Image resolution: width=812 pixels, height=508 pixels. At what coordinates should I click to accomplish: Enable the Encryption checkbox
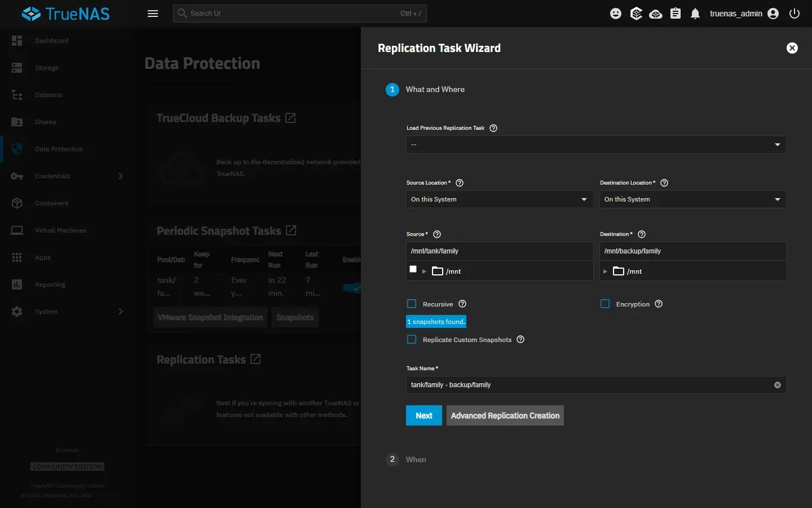(x=605, y=304)
